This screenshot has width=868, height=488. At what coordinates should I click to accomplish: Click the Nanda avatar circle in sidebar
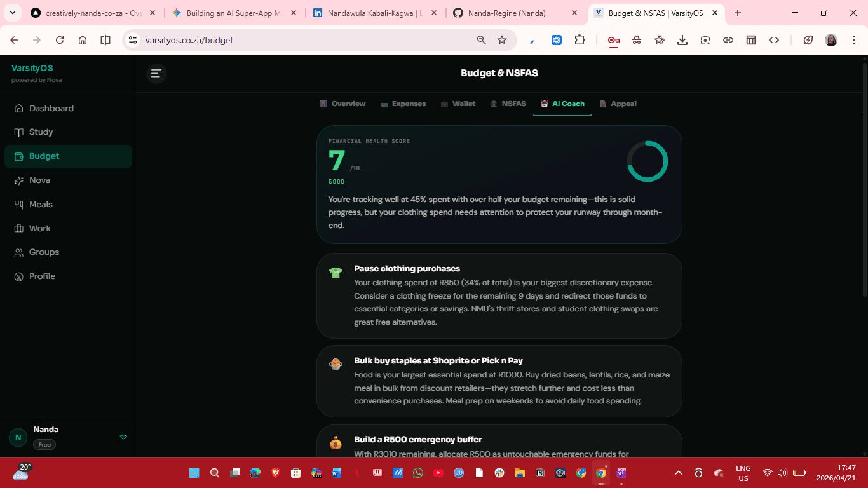click(x=18, y=437)
